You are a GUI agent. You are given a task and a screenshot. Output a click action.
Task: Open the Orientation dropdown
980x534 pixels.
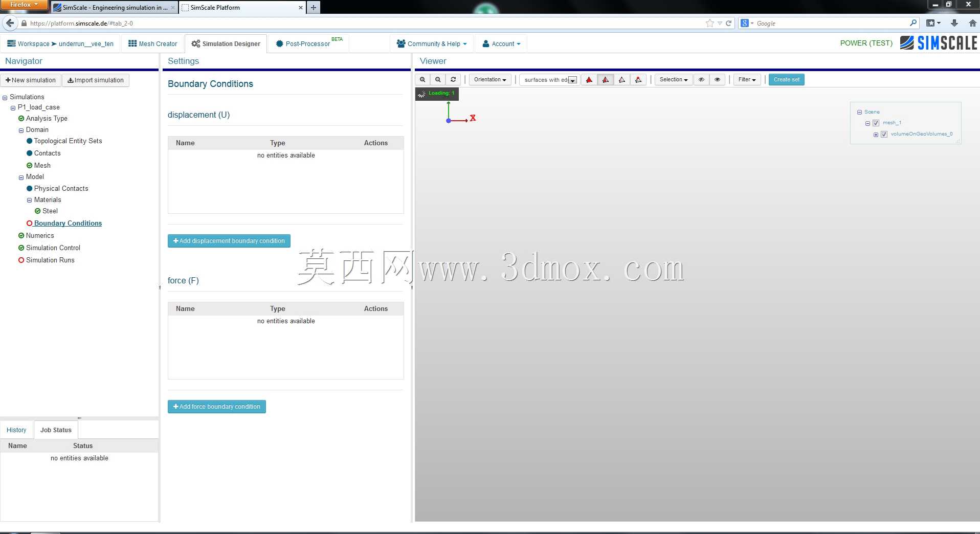[x=490, y=80]
